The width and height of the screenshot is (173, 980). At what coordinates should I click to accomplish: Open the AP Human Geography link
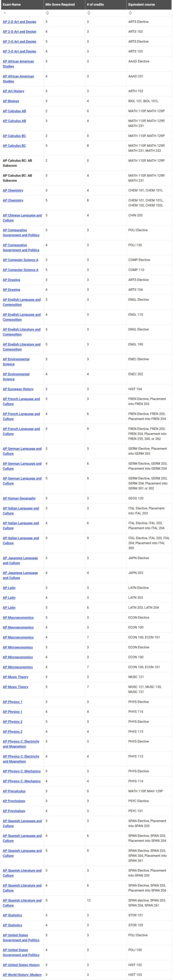pos(19,498)
